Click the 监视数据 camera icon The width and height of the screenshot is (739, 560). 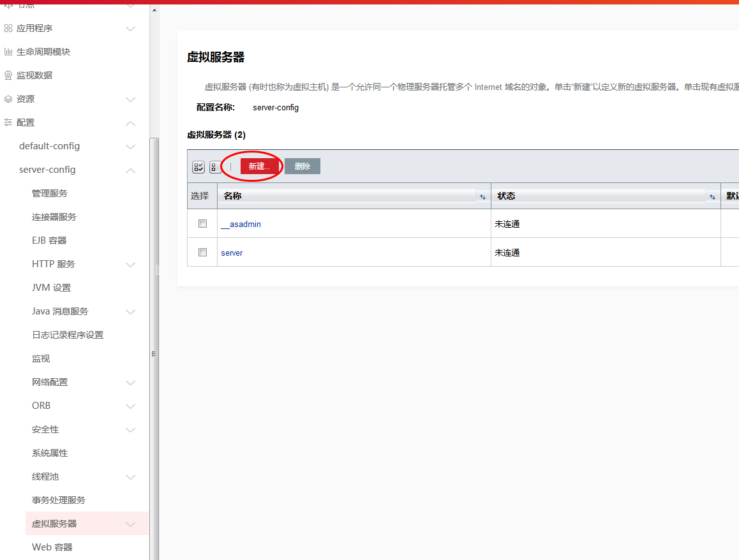(8, 75)
